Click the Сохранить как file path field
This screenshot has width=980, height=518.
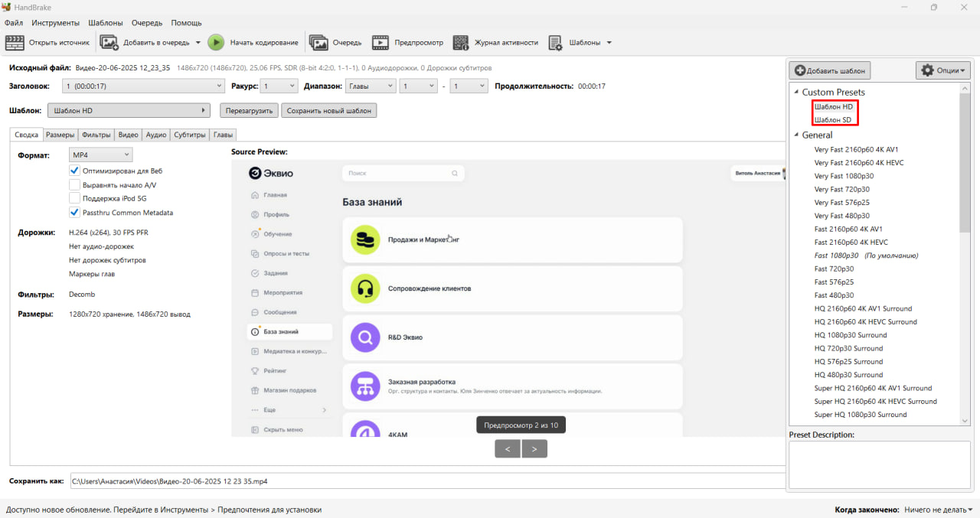(x=427, y=481)
